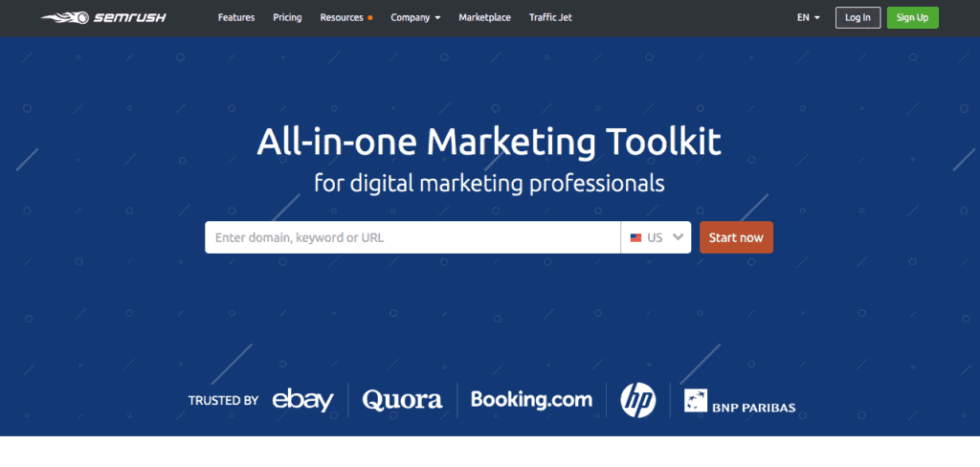Click the Booking.com logo
Image resolution: width=980 pixels, height=467 pixels.
pos(531,400)
